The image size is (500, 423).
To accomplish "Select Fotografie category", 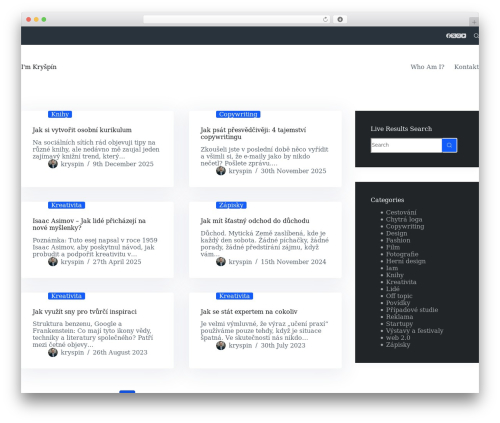I will [x=402, y=254].
